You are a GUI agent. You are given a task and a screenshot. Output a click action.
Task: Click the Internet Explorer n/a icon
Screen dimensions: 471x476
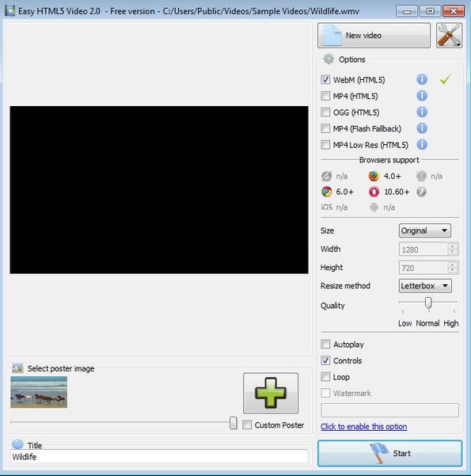pos(327,176)
